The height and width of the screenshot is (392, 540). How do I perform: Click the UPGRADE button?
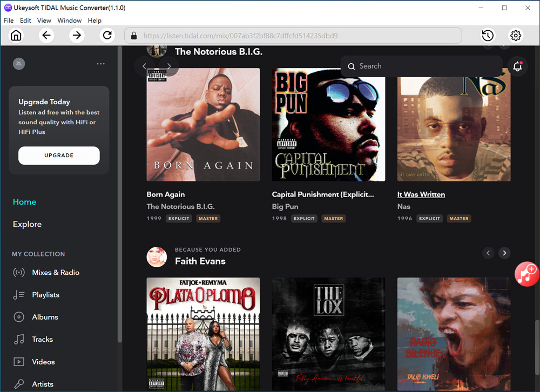pos(59,156)
